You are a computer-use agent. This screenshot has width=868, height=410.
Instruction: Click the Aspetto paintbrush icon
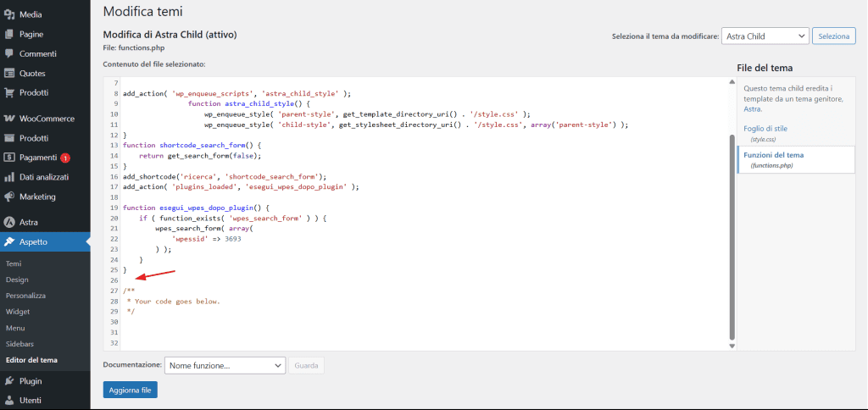coord(8,241)
